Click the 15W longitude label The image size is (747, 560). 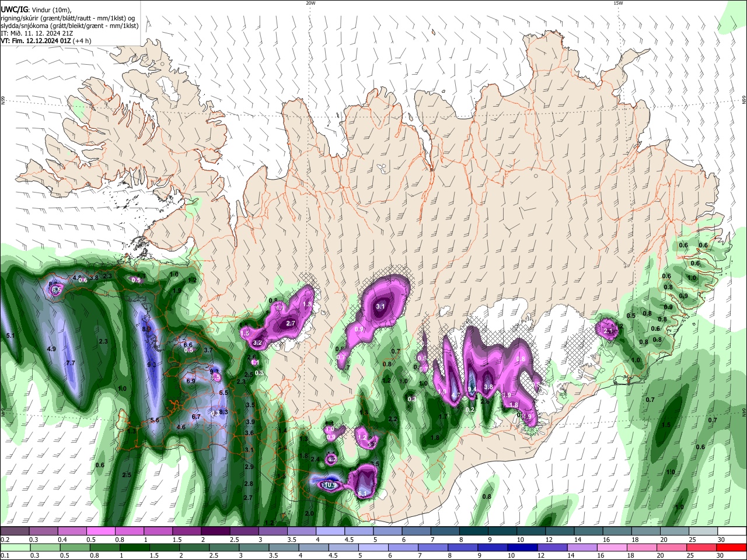(x=618, y=3)
